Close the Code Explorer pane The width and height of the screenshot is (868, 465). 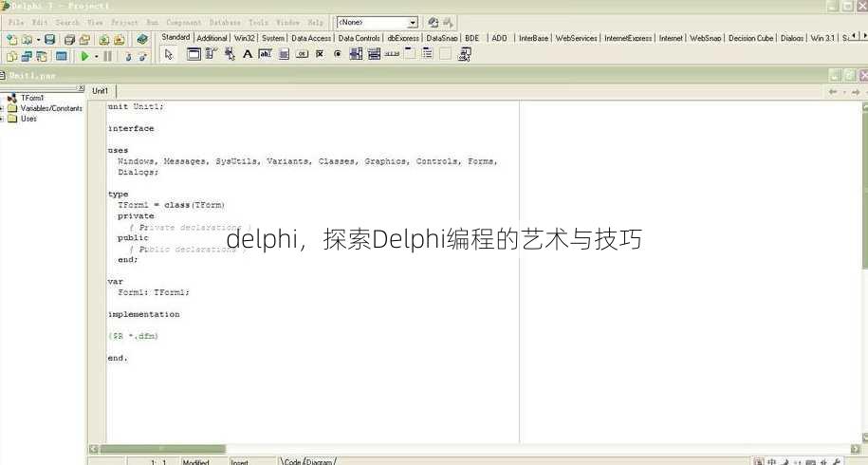pos(81,88)
